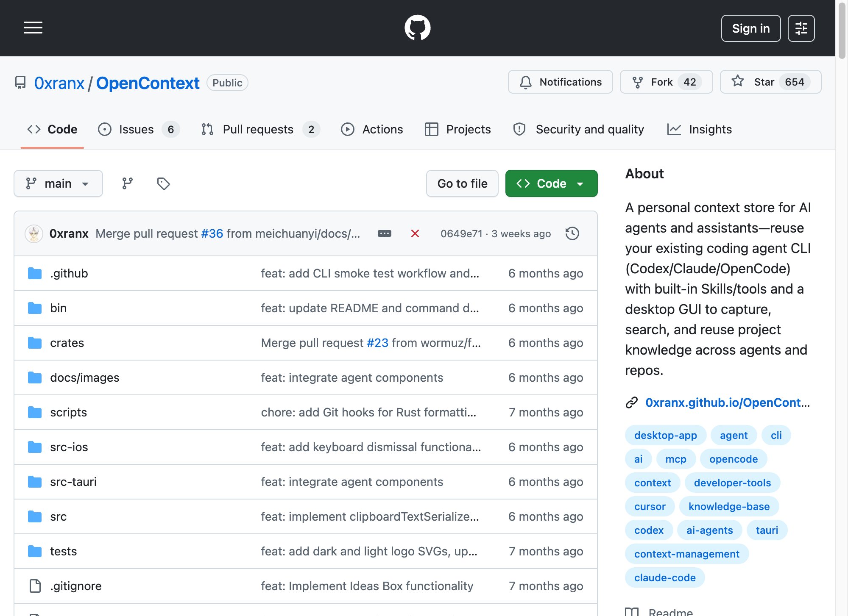
Task: Fork the repository
Action: [666, 82]
